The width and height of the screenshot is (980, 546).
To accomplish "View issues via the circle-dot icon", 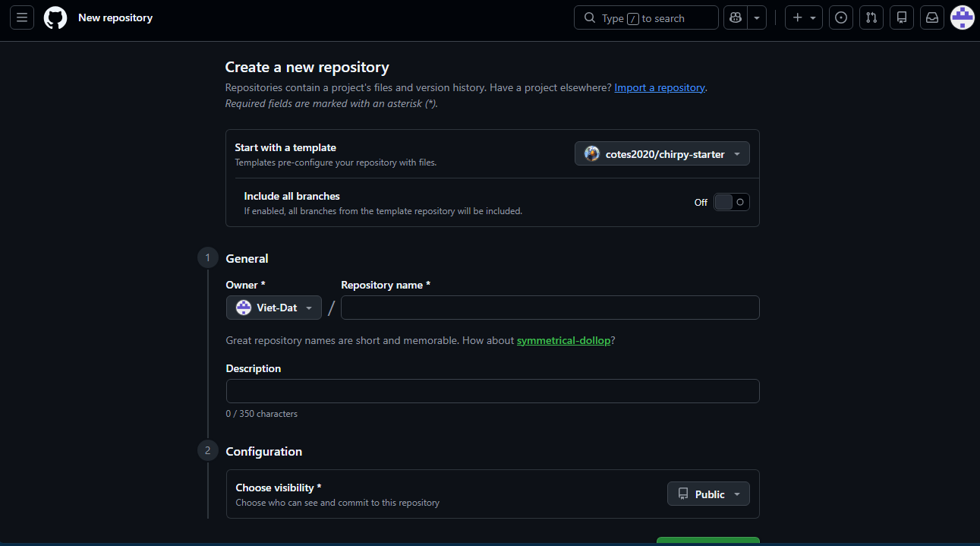I will pos(840,17).
